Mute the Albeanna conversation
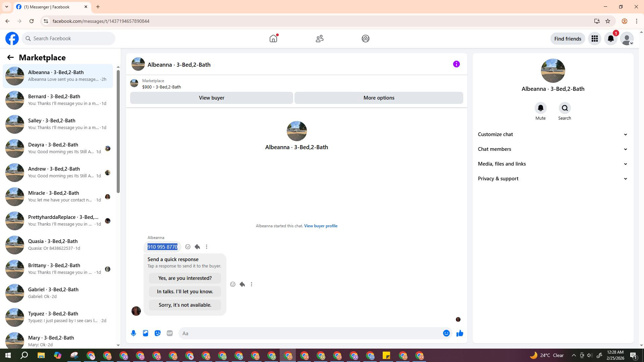The image size is (644, 362). click(540, 108)
